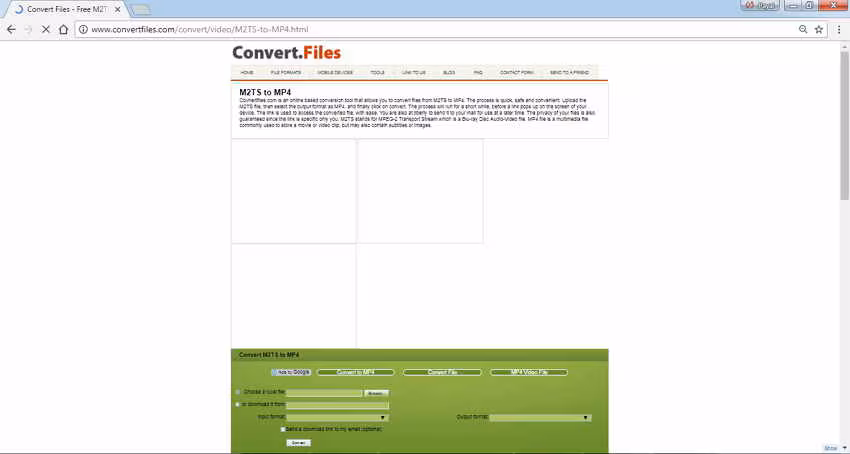Check Send a download link to my email

pos(283,429)
